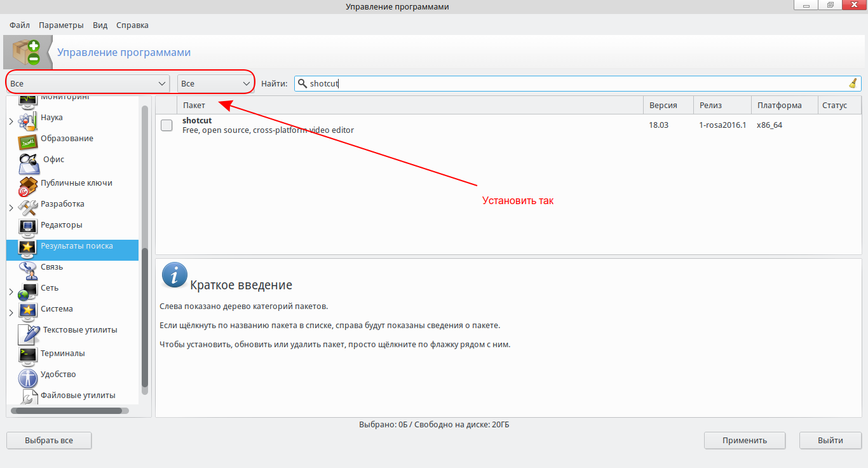868x468 pixels.
Task: Click the Текстовые утилиты pen icon
Action: [x=29, y=333]
